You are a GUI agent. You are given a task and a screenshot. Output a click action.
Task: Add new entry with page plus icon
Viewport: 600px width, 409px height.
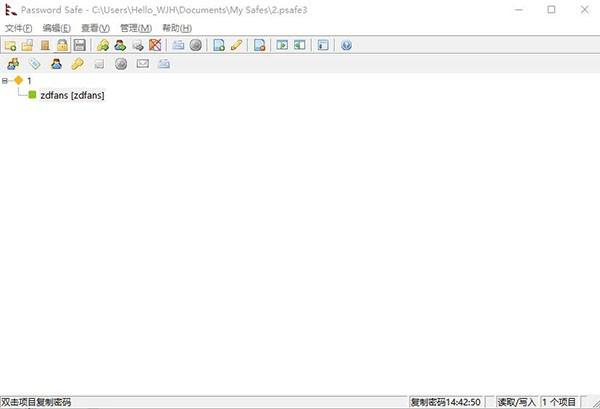click(x=219, y=46)
